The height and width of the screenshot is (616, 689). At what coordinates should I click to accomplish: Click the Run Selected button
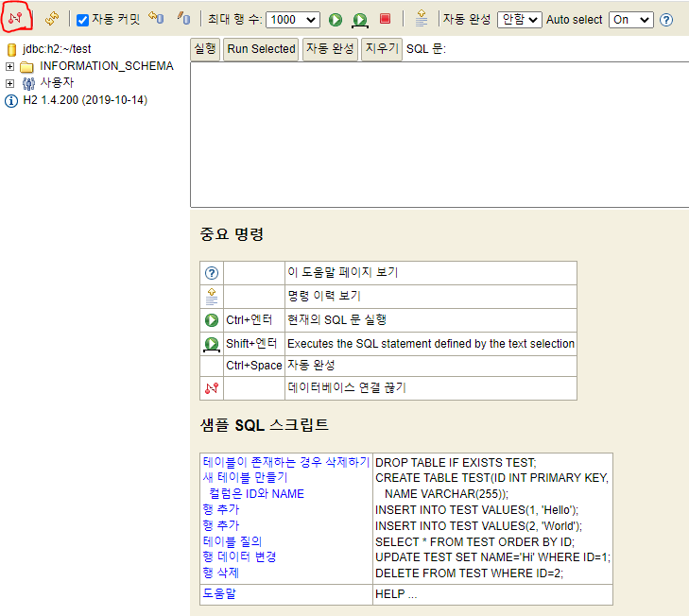point(261,49)
